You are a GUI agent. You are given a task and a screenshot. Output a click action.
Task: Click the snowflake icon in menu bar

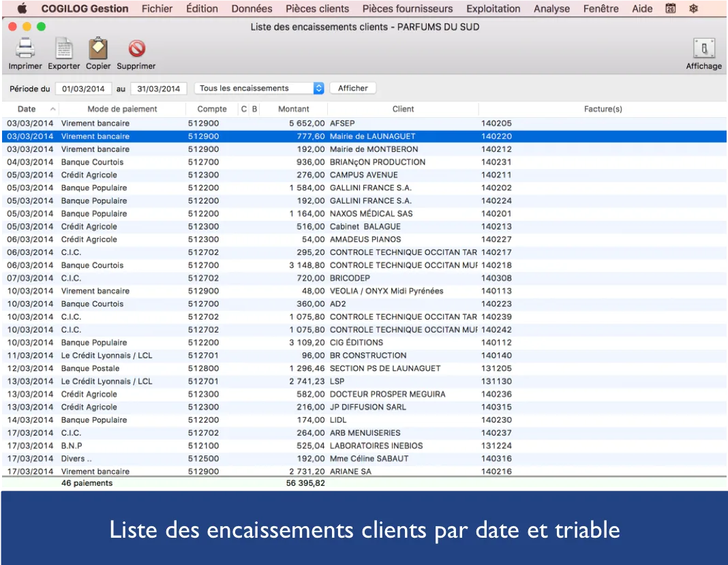tap(694, 8)
